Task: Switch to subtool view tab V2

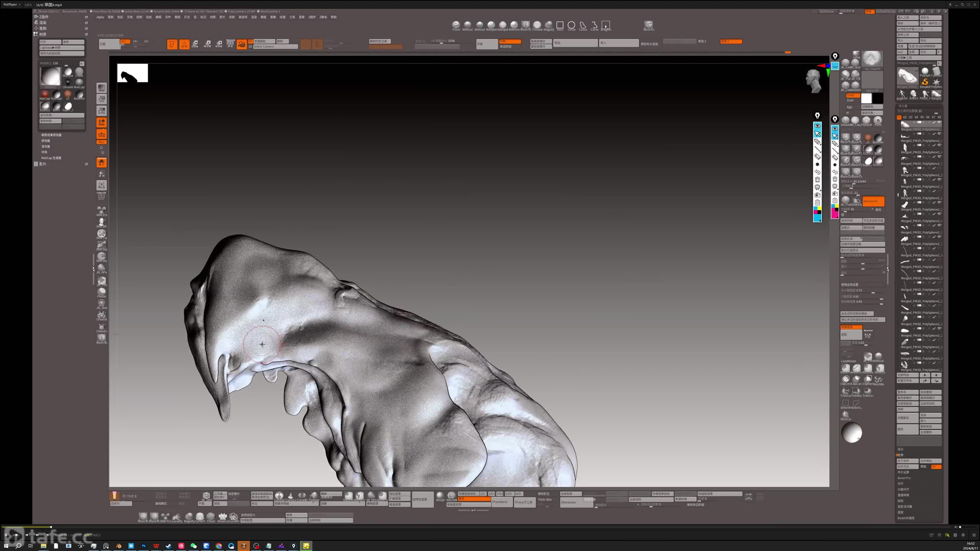Action: [x=905, y=117]
